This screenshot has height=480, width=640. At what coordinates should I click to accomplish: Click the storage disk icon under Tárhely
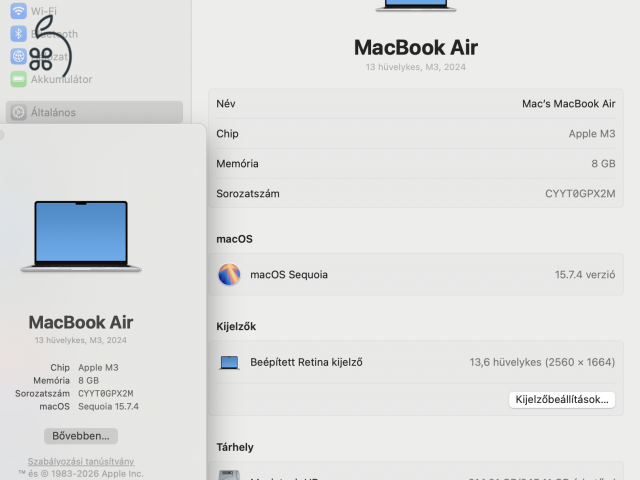pyautogui.click(x=229, y=475)
